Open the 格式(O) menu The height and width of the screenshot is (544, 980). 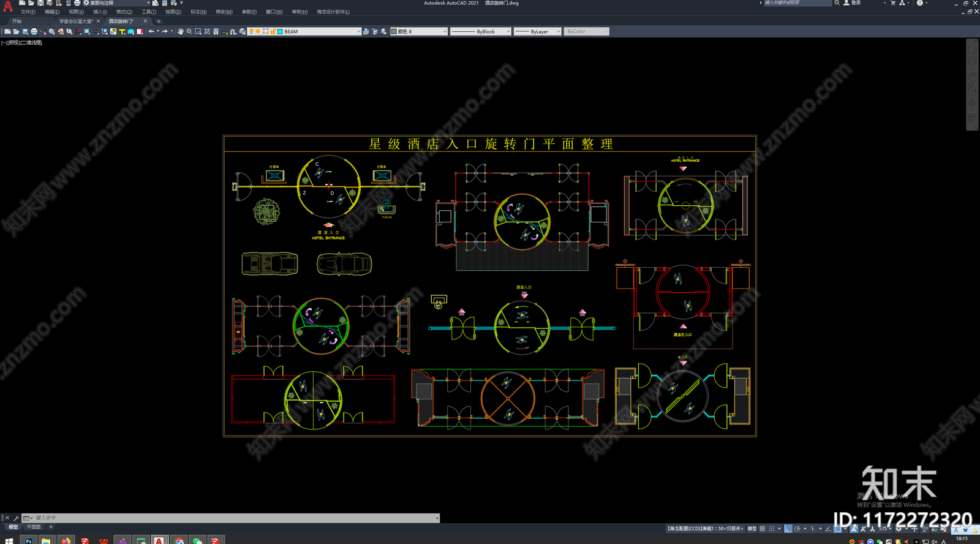[x=124, y=12]
